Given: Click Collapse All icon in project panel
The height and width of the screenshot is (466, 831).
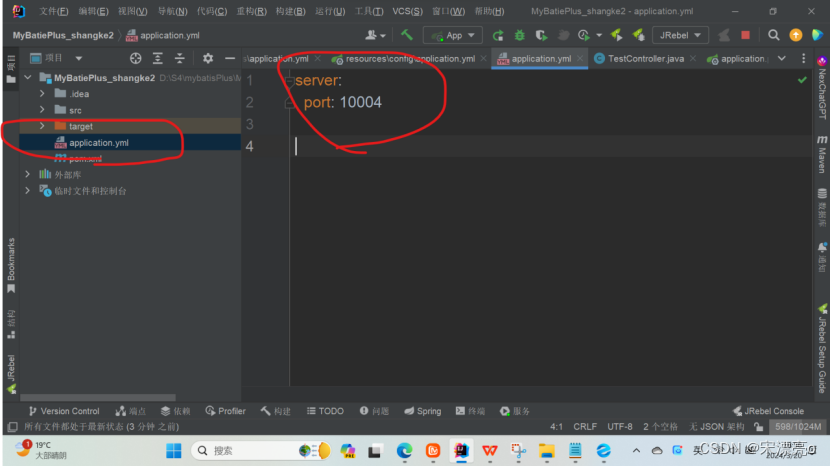Looking at the screenshot, I should point(179,58).
